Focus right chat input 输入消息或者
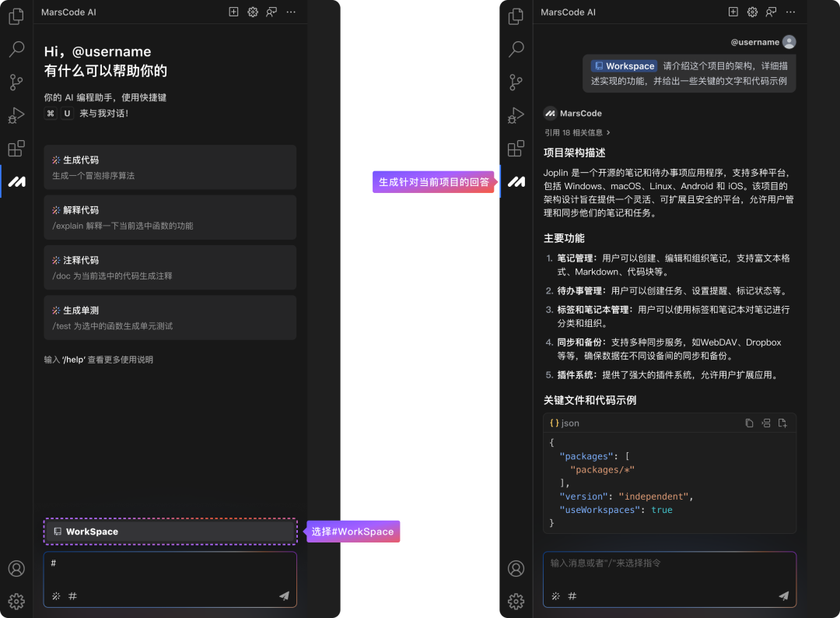Image resolution: width=840 pixels, height=618 pixels. [670, 579]
